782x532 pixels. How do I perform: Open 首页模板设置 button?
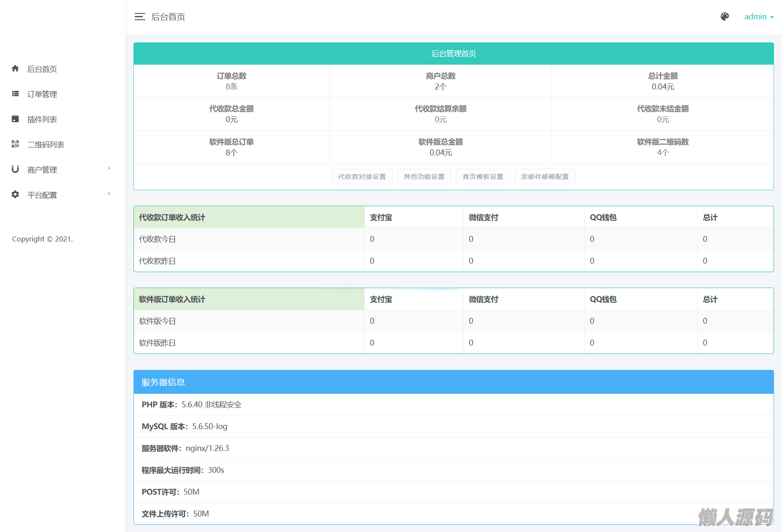click(483, 177)
